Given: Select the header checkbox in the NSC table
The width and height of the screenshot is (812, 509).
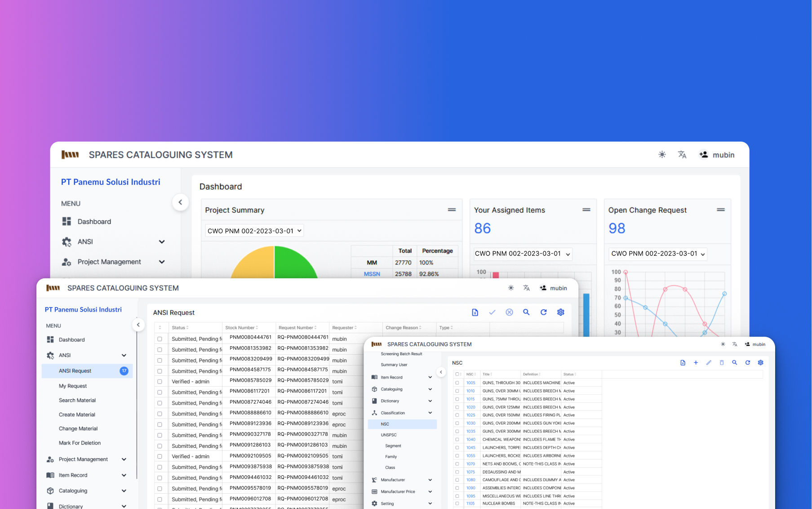Looking at the screenshot, I should 457,374.
